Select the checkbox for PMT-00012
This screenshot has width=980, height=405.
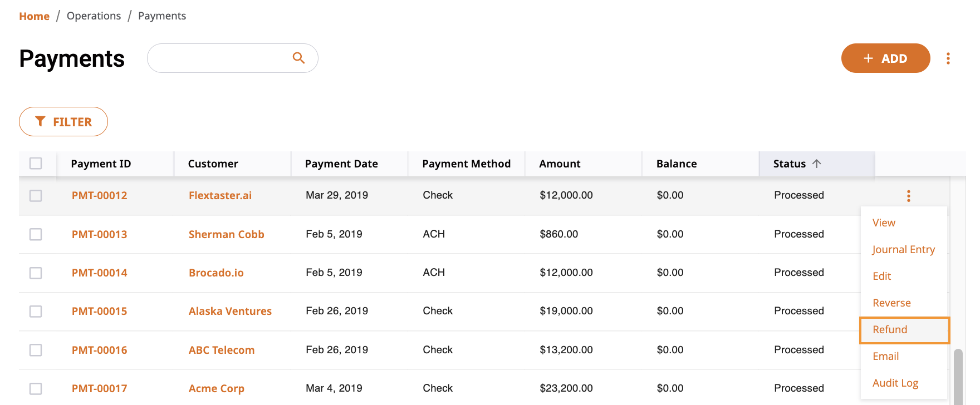pos(36,195)
